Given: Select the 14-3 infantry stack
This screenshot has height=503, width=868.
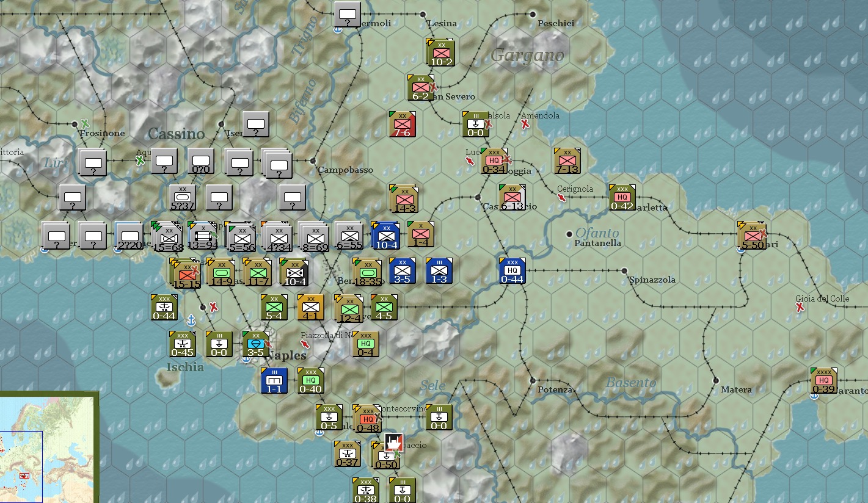Looking at the screenshot, I should [x=404, y=199].
